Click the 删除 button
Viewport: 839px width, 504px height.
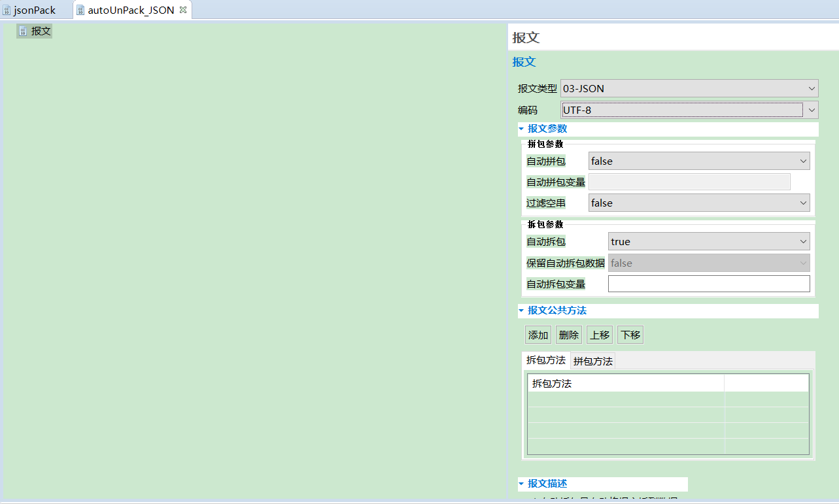click(x=568, y=334)
